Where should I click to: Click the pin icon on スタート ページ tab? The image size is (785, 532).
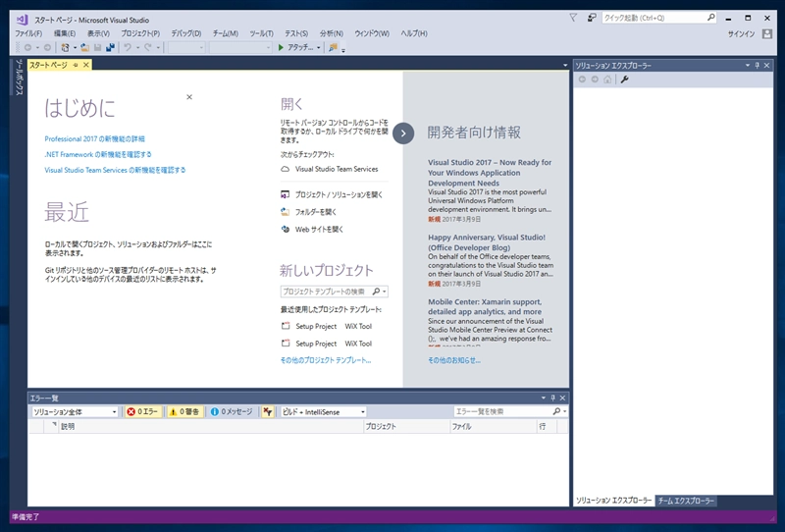pyautogui.click(x=76, y=65)
